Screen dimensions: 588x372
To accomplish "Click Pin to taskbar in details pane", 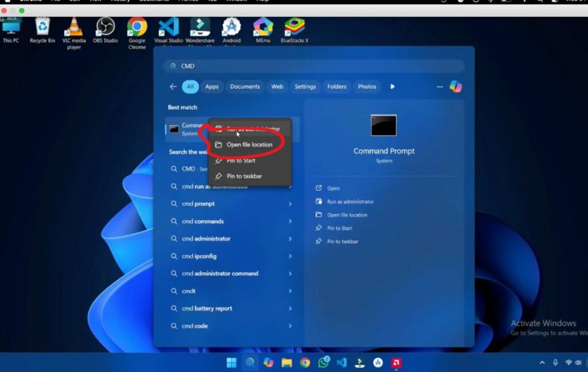I will [x=342, y=241].
